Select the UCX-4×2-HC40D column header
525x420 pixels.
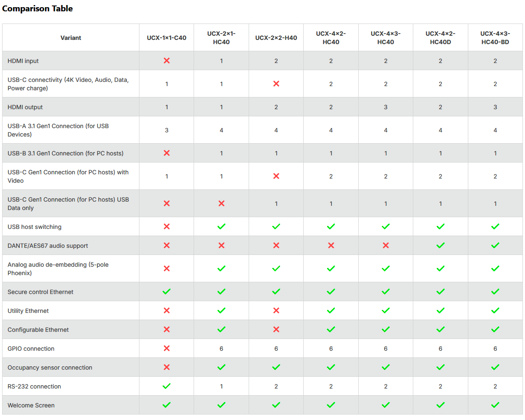tap(441, 38)
